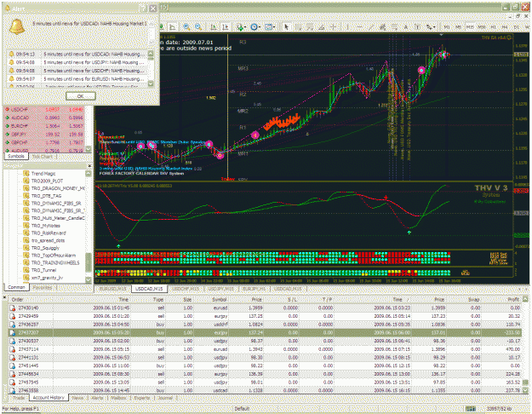The width and height of the screenshot is (532, 414).
Task: Open the periods clock icon
Action: pyautogui.click(x=254, y=26)
